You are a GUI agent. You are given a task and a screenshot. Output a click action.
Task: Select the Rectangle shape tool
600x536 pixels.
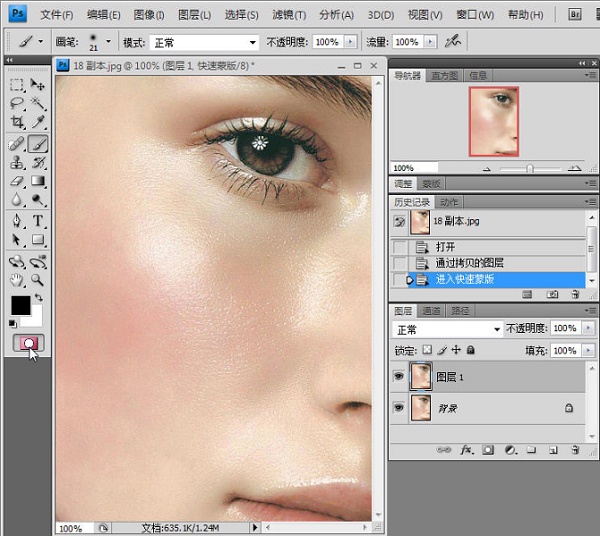[38, 240]
